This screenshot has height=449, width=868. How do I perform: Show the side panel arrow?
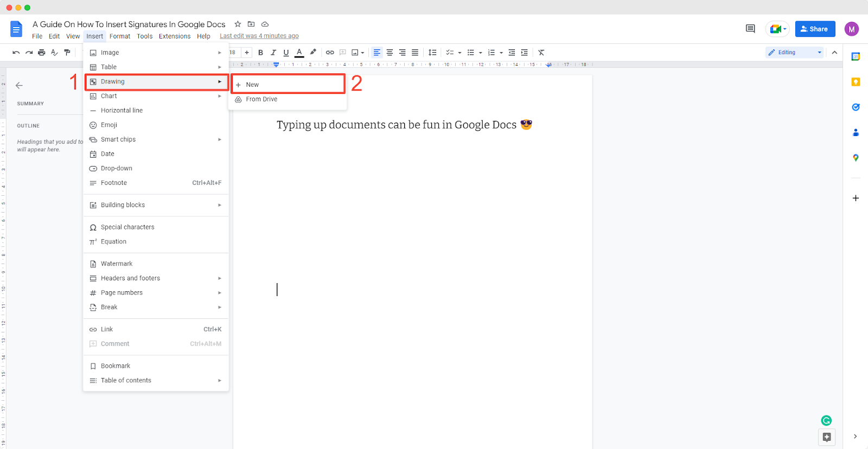coord(856,437)
